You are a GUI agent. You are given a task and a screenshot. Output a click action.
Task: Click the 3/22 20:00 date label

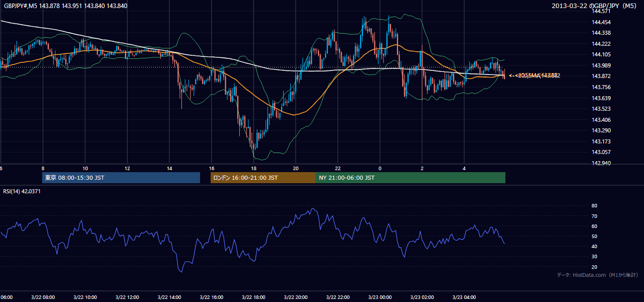[x=296, y=297]
